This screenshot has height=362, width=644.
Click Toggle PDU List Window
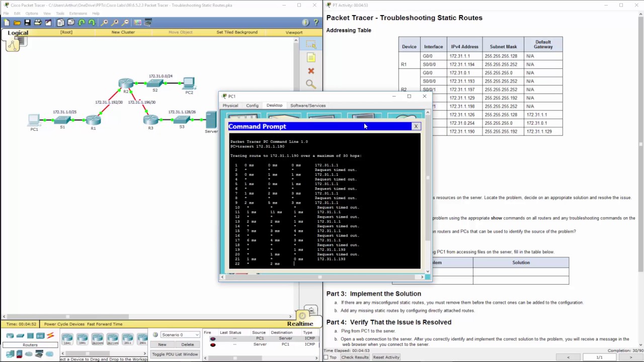pos(175,354)
